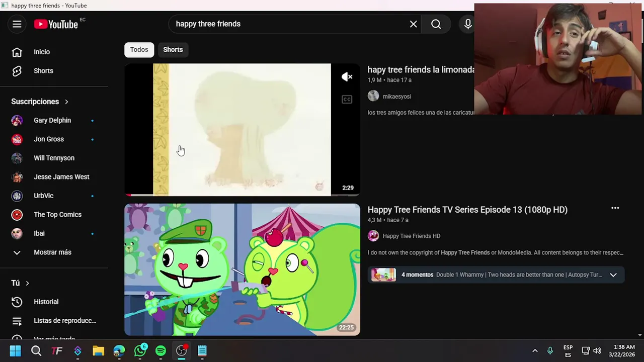The image size is (644, 362).
Task: Open Spotify from taskbar
Action: 161,351
